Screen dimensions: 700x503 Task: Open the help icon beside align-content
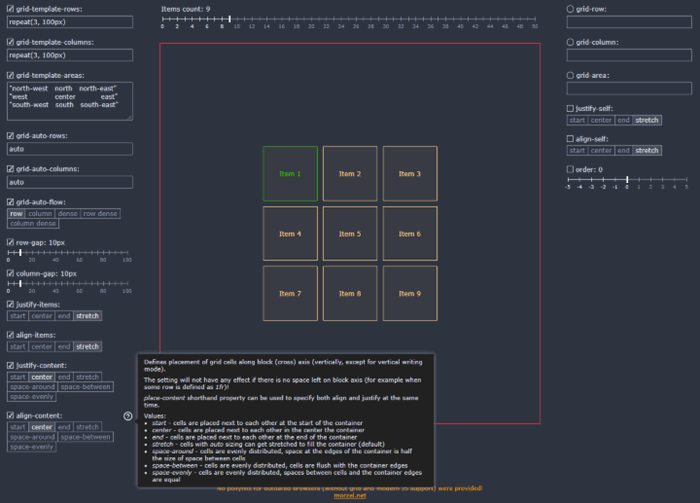(128, 416)
